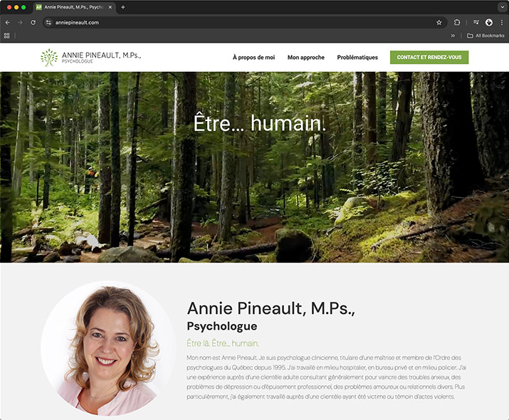Click the ANNIE PINEAULT, M.Ps. logo text

[x=101, y=56]
